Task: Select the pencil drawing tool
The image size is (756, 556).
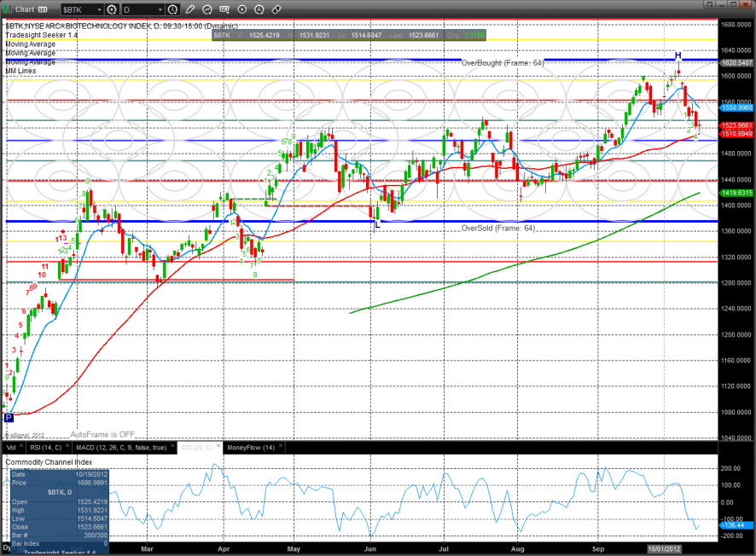Action: pyautogui.click(x=191, y=10)
